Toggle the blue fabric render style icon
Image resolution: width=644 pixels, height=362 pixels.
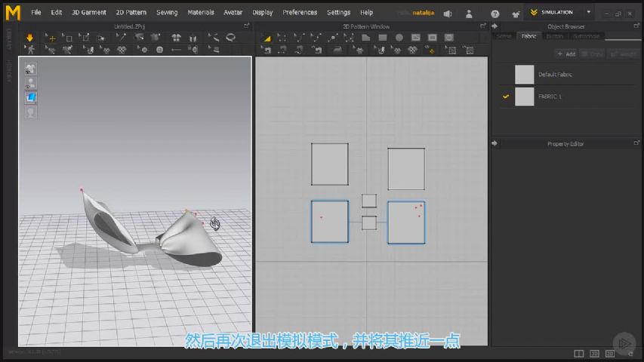coord(30,98)
